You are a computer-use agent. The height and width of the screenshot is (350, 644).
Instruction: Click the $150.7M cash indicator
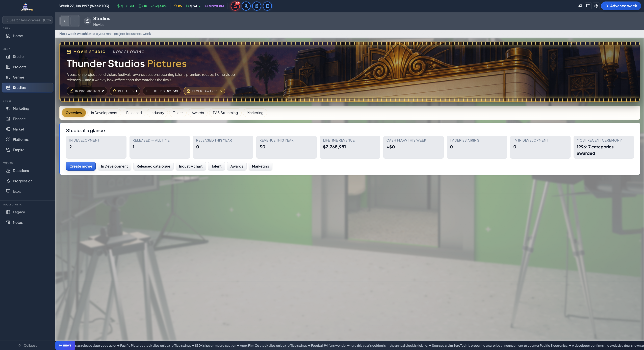tap(126, 6)
